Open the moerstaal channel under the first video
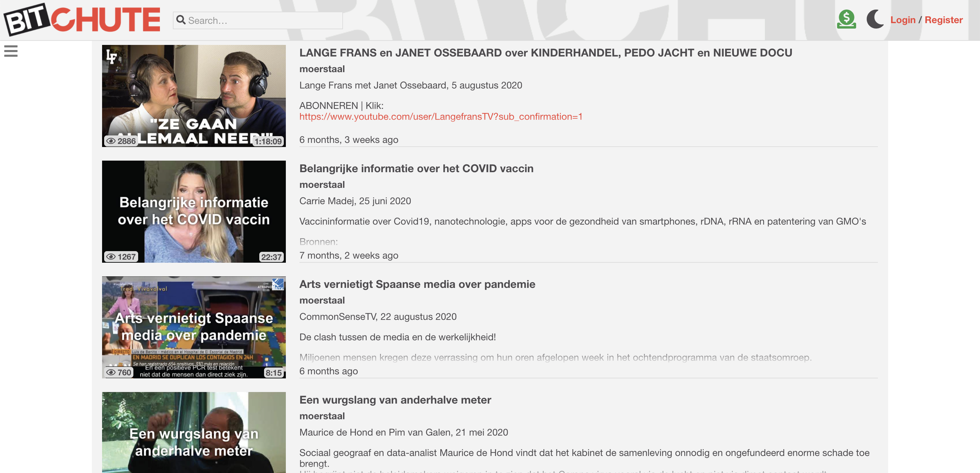980x473 pixels. pyautogui.click(x=322, y=69)
